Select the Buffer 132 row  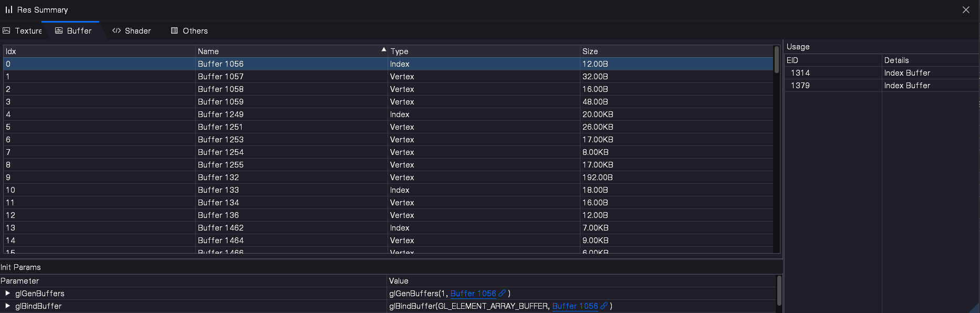[388, 178]
